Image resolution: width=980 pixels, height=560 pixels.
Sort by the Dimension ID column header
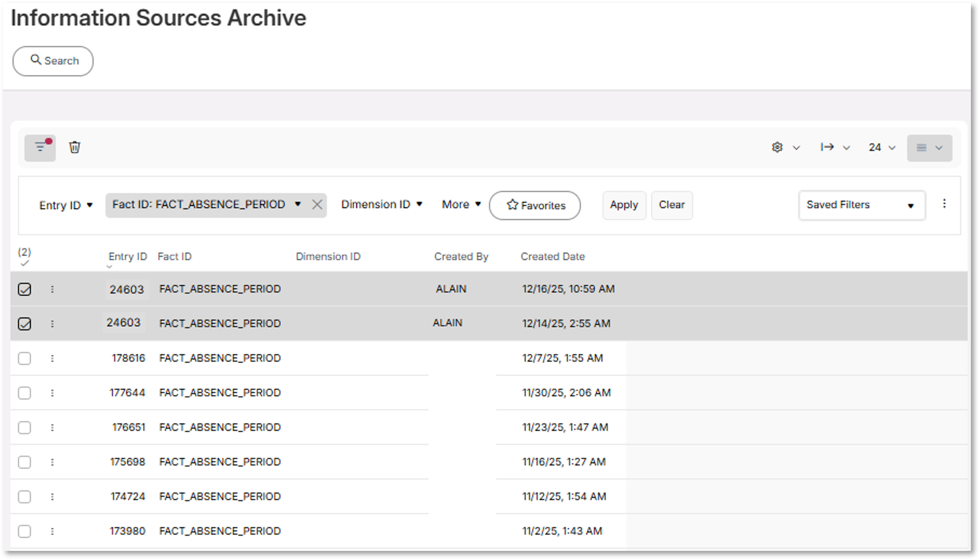[x=328, y=257]
